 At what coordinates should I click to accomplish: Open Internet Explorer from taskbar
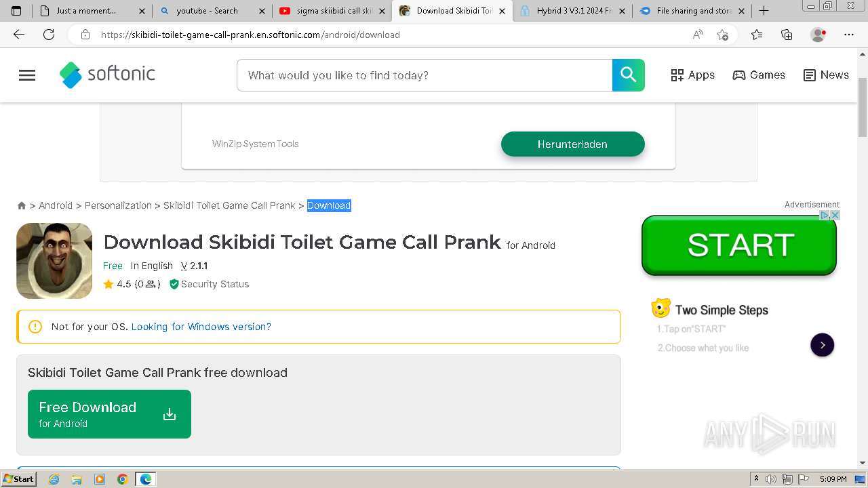point(54,479)
